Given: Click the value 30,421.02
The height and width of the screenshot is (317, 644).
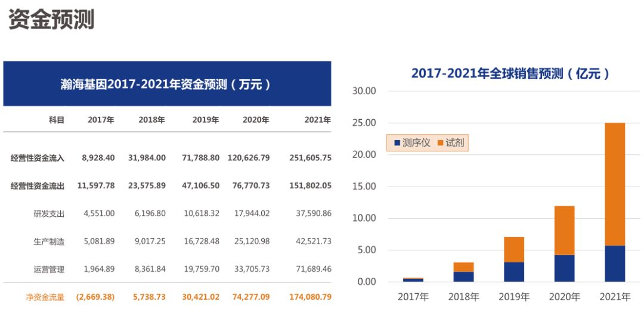Looking at the screenshot, I should click(x=200, y=297).
